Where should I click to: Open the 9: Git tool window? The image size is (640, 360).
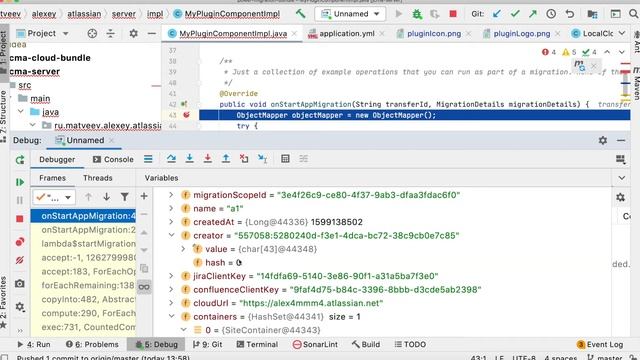207,344
